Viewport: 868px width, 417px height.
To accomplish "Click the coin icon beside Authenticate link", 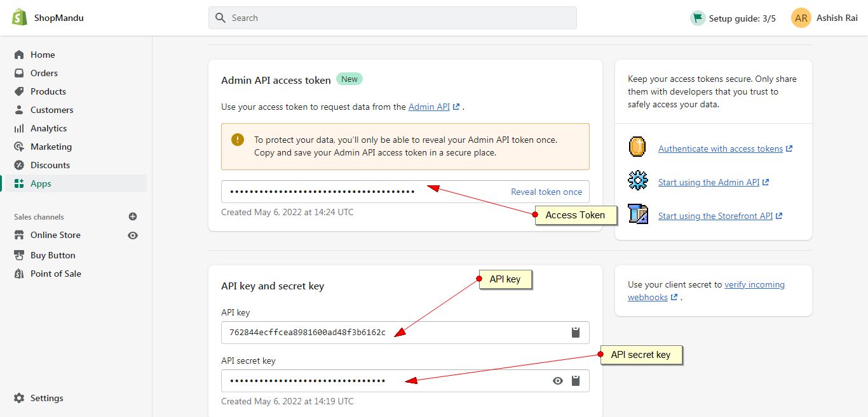I will 637,147.
